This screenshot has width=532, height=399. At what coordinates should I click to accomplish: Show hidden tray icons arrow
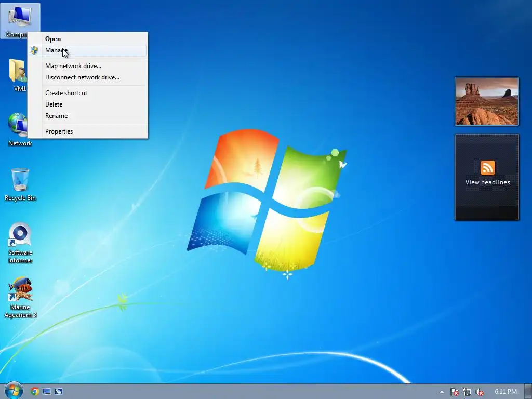(x=442, y=392)
